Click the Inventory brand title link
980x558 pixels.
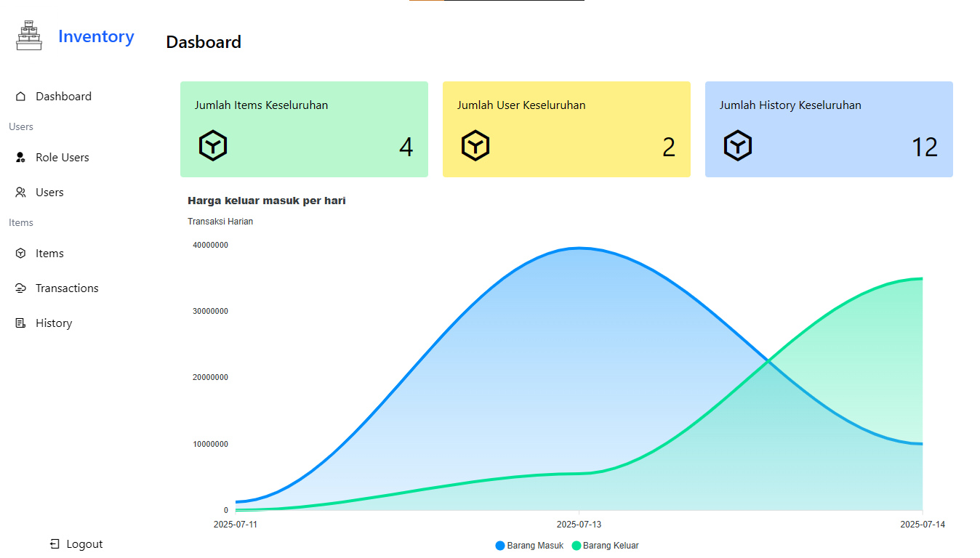click(96, 37)
